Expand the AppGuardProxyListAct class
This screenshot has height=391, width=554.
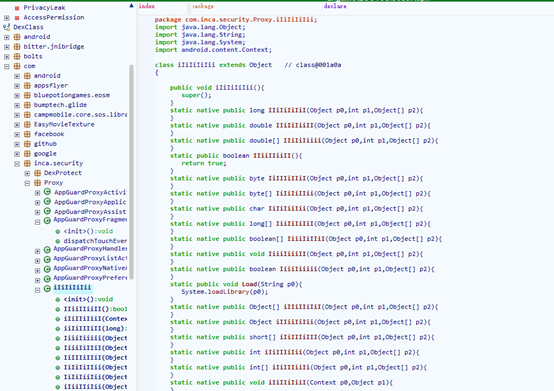click(x=37, y=261)
